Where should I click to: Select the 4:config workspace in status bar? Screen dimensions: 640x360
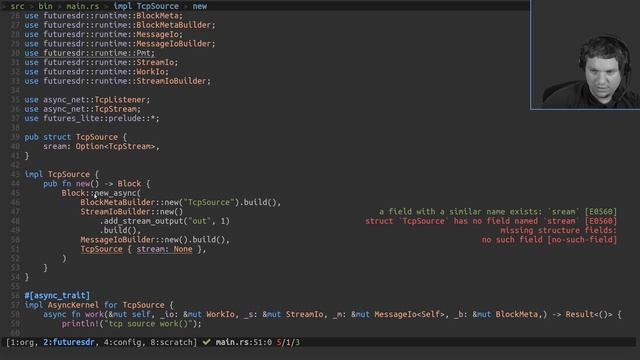pyautogui.click(x=122, y=342)
